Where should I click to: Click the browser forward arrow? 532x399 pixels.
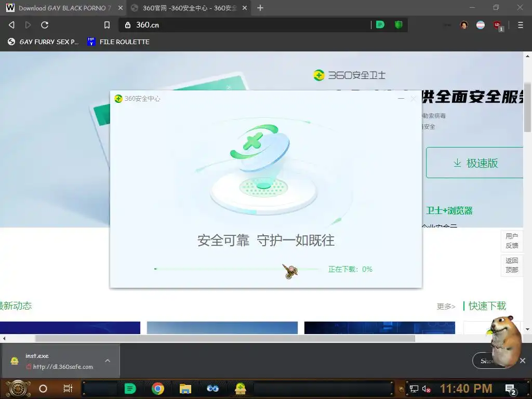(x=28, y=25)
